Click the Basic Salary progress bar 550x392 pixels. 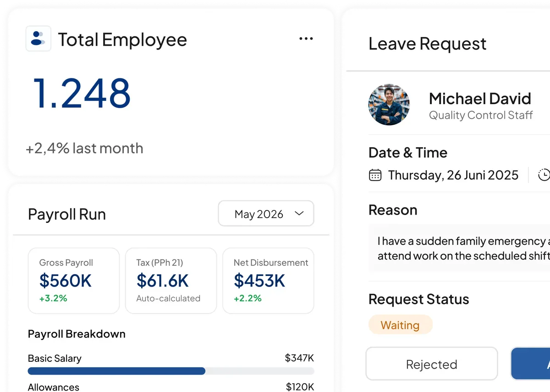coord(171,371)
